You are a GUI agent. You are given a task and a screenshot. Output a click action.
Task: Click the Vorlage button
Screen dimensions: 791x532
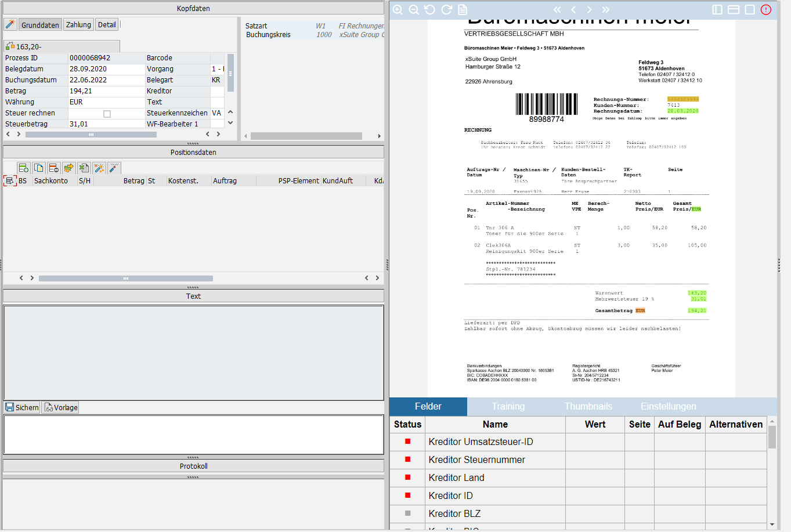[60, 407]
